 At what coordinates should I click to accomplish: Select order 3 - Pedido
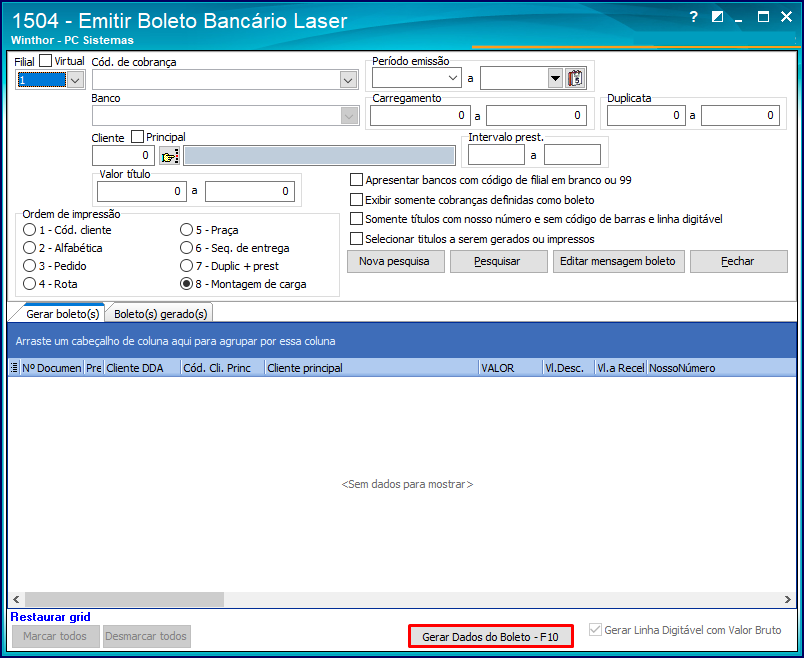(x=29, y=266)
